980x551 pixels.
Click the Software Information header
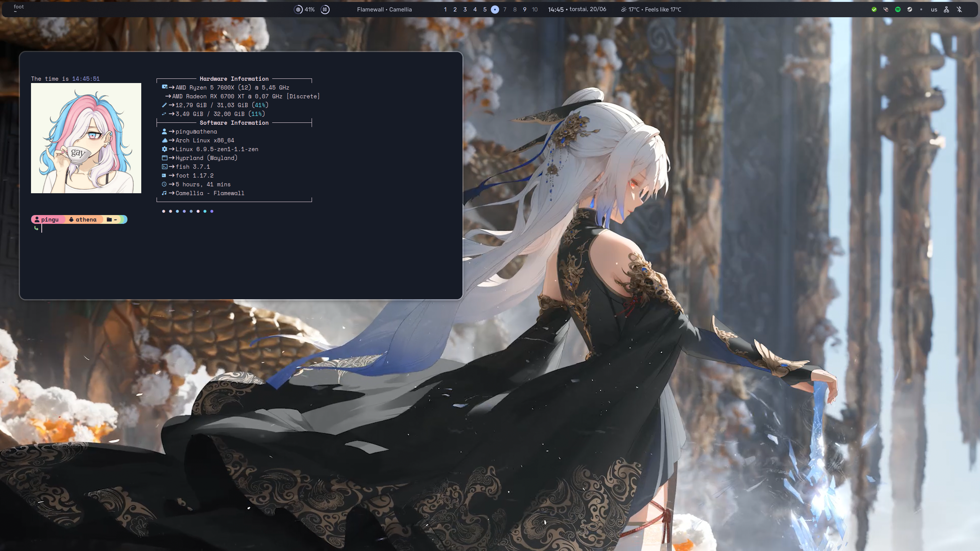coord(234,123)
